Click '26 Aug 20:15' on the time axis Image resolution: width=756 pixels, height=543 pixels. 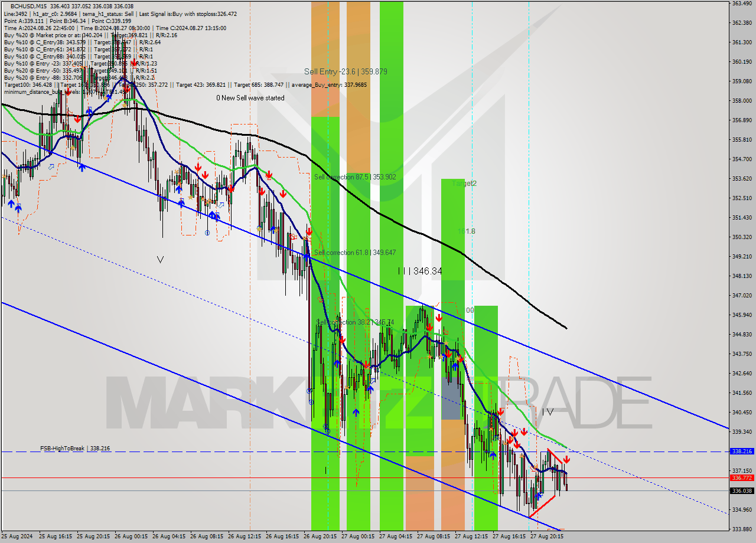321,537
